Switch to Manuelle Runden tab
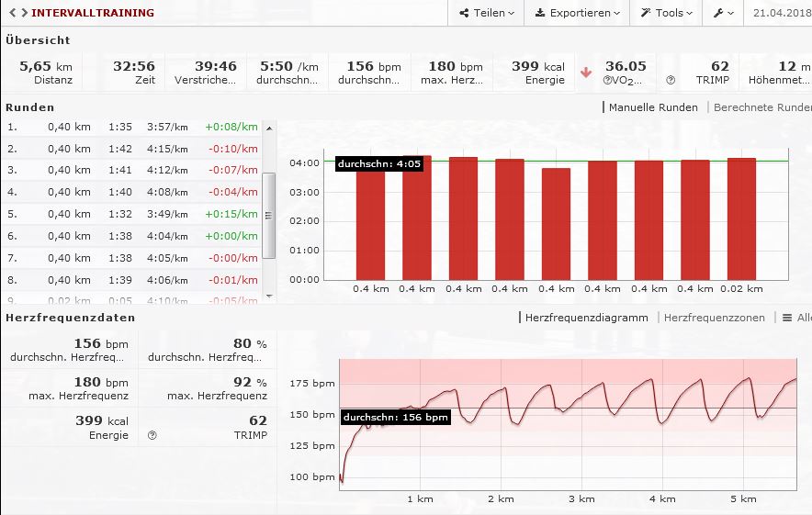812x515 pixels. pyautogui.click(x=653, y=107)
